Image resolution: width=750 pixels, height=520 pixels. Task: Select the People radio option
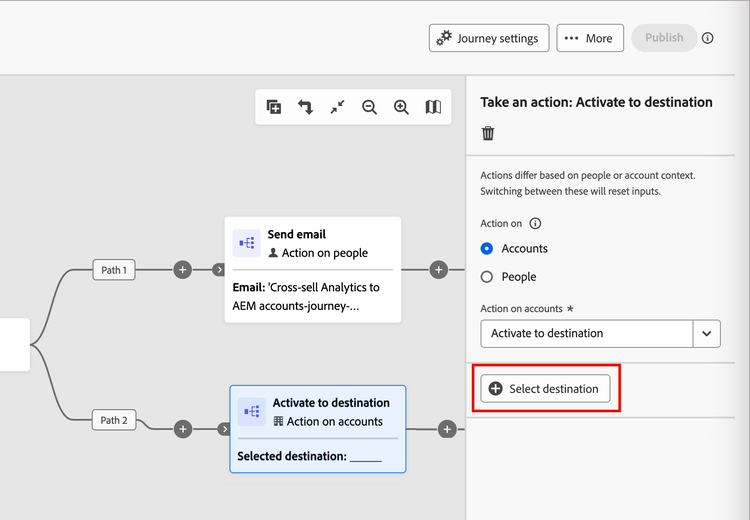(x=487, y=277)
